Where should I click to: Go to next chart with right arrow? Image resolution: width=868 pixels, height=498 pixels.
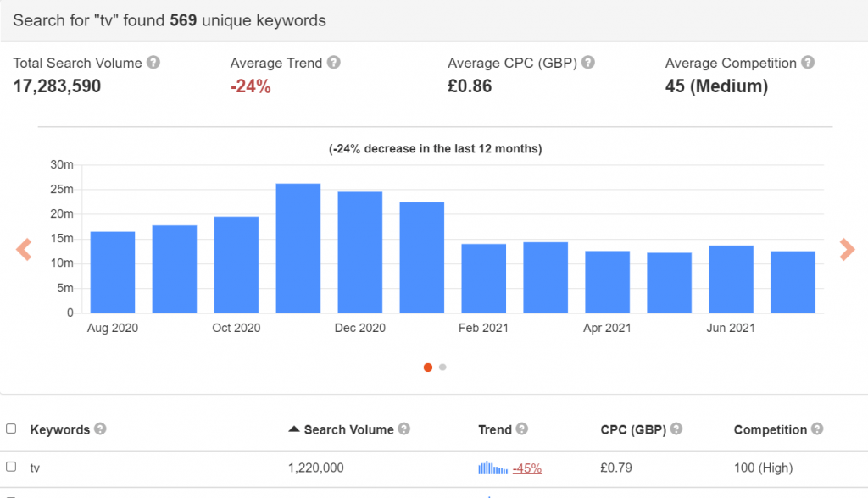pos(846,250)
